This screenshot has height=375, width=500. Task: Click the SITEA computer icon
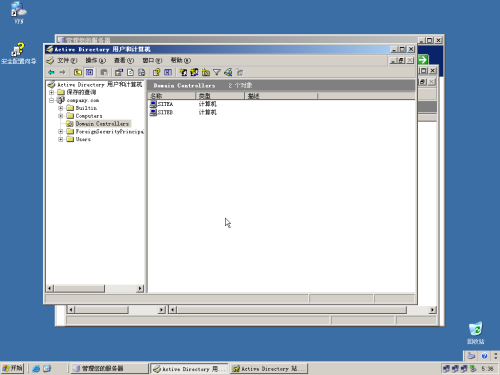153,104
